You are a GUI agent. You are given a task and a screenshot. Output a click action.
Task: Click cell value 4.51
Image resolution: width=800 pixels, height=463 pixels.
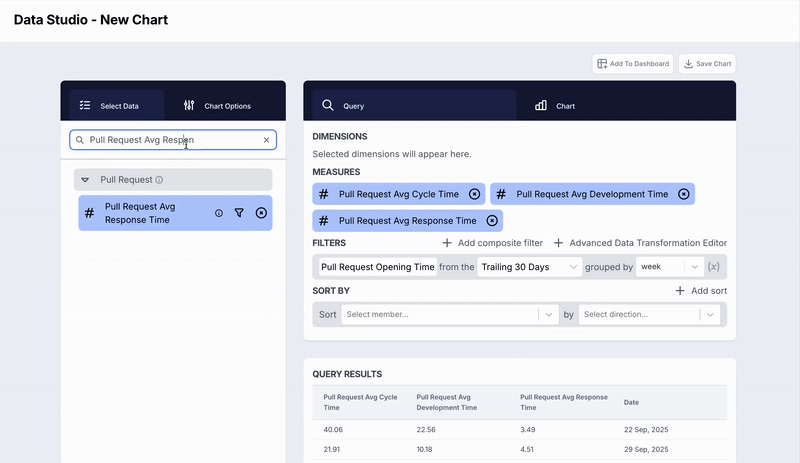[527, 450]
